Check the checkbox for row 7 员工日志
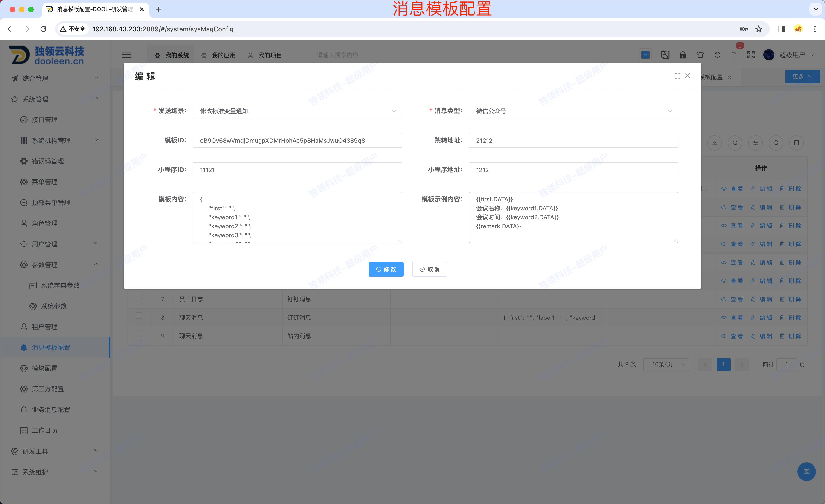 pos(139,297)
